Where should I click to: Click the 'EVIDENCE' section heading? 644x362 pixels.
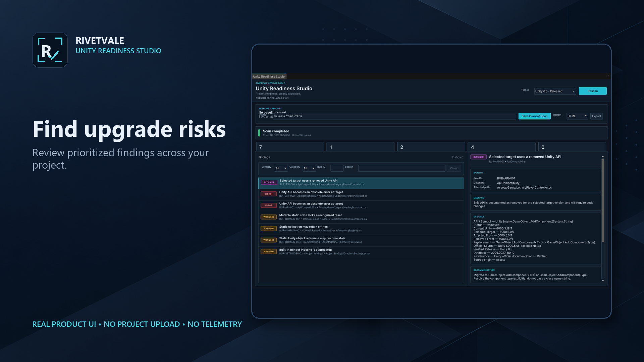[479, 217]
